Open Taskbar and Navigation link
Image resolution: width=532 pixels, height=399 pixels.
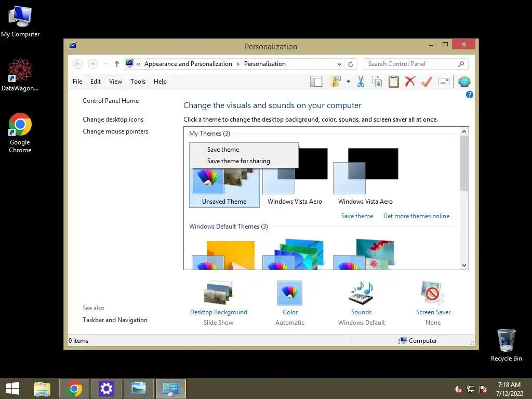(x=115, y=320)
